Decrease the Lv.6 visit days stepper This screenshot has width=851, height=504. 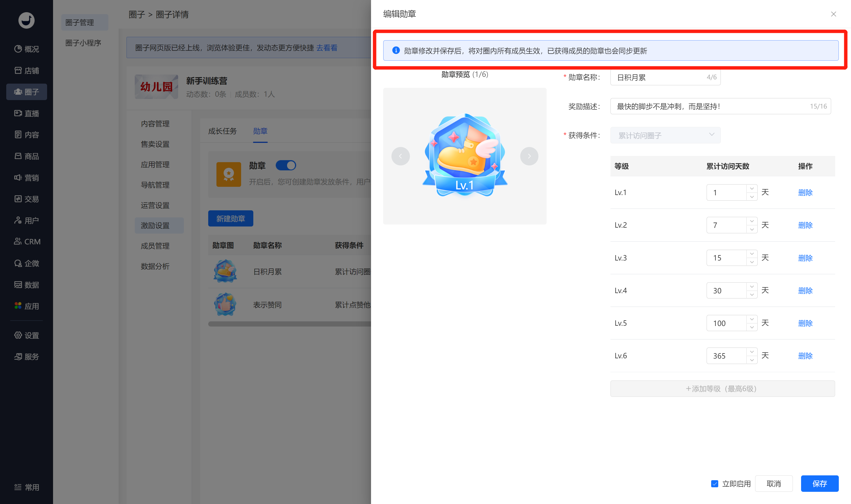pyautogui.click(x=752, y=360)
